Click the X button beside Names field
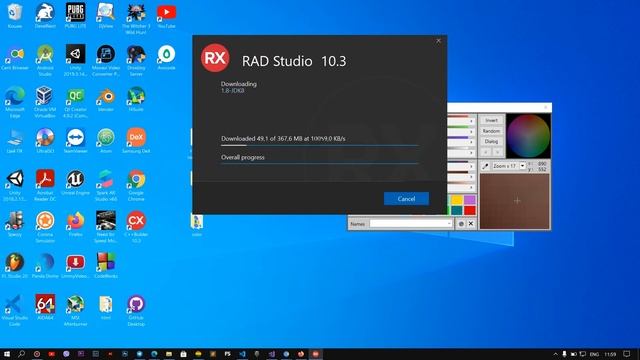Image resolution: width=640 pixels, height=360 pixels. [x=471, y=224]
